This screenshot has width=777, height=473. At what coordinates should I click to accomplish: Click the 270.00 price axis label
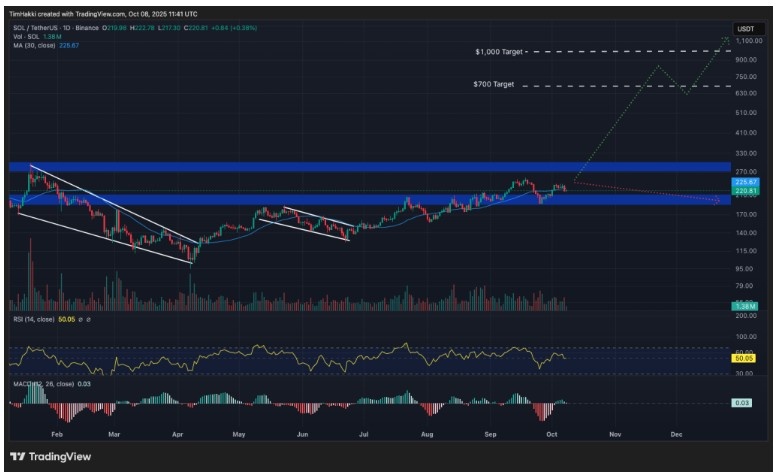746,172
